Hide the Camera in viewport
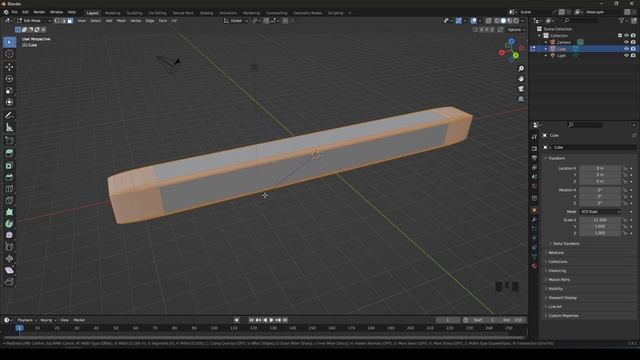The width and height of the screenshot is (640, 360). [626, 42]
